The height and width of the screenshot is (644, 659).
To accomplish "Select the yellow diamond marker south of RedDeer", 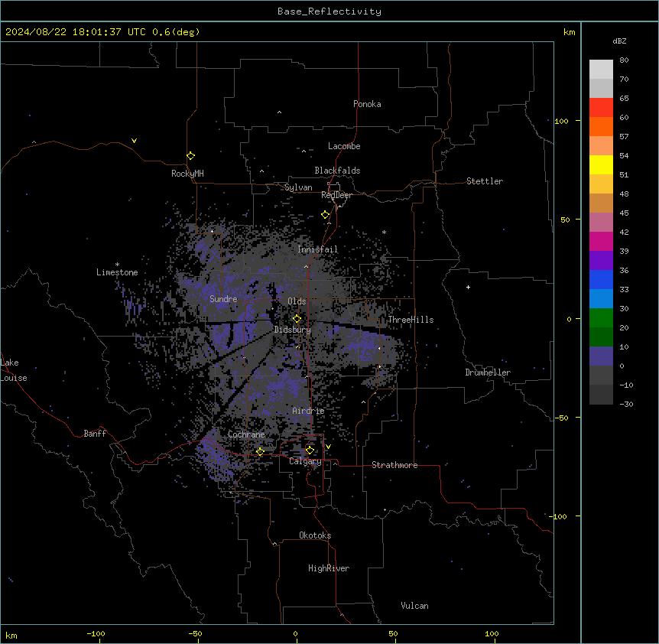I will pyautogui.click(x=326, y=215).
